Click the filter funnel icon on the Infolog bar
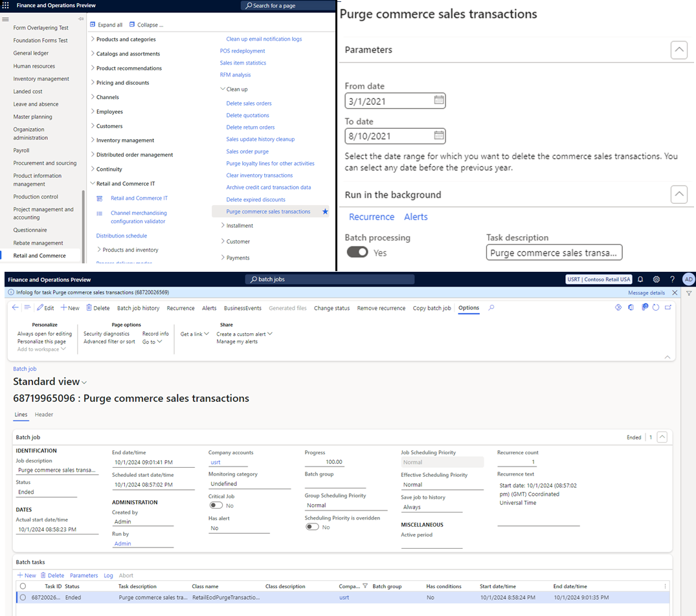Viewport: 696px width, 616px height. pyautogui.click(x=689, y=293)
